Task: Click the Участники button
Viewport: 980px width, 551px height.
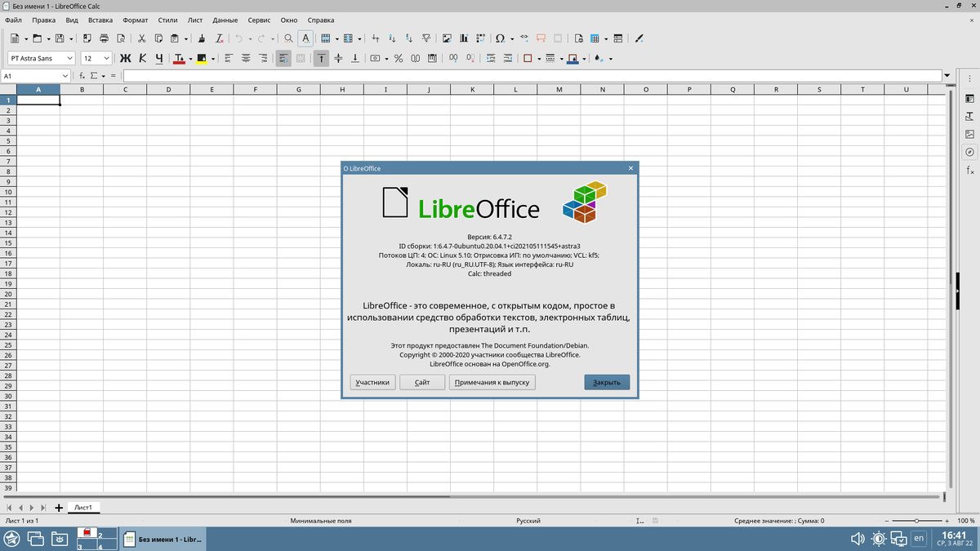Action: pyautogui.click(x=373, y=382)
